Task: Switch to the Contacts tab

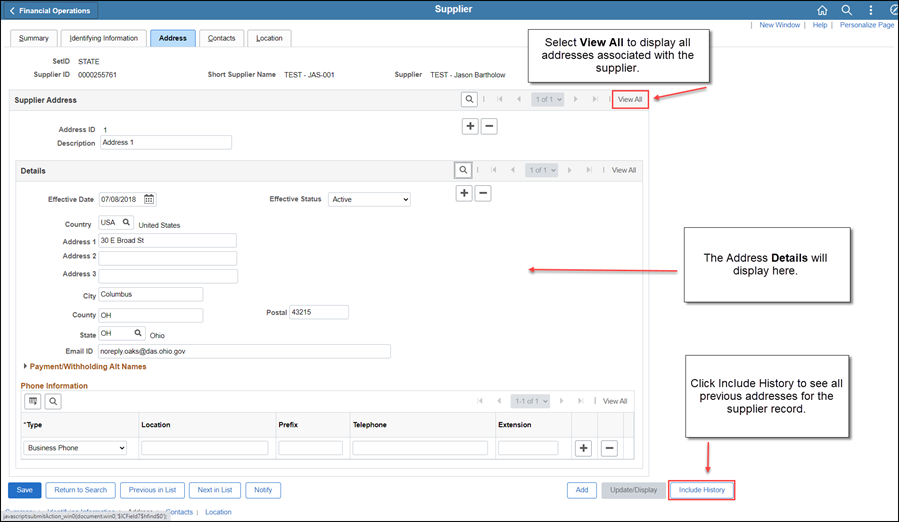Action: point(221,38)
